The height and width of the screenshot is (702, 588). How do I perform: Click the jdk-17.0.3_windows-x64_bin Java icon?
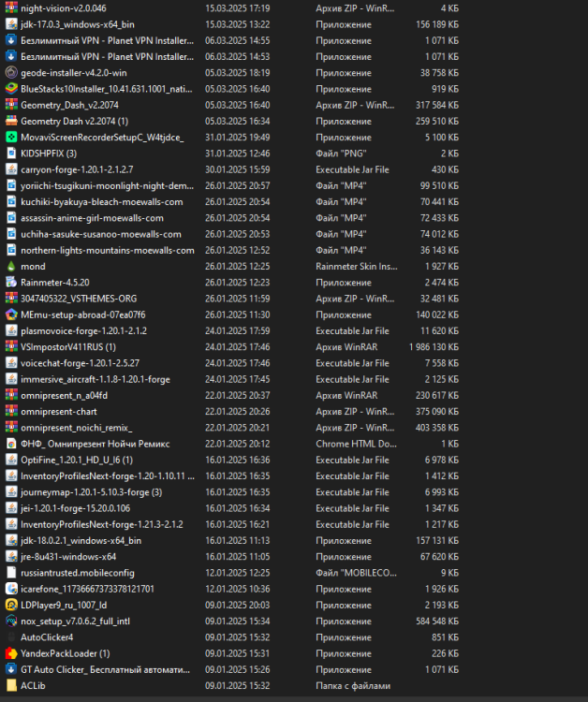click(x=11, y=24)
